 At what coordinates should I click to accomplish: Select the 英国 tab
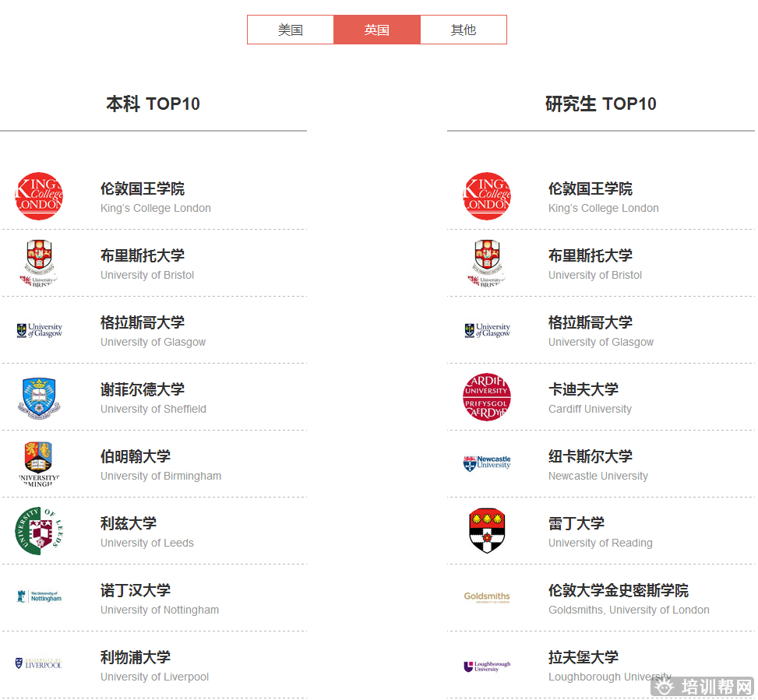[x=377, y=30]
